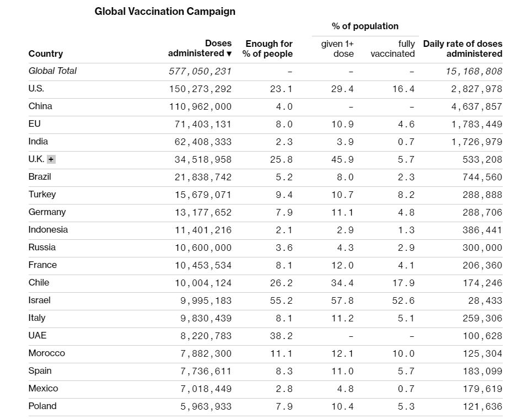Expand the U.K. row plus icon
The width and height of the screenshot is (532, 419).
(51, 159)
